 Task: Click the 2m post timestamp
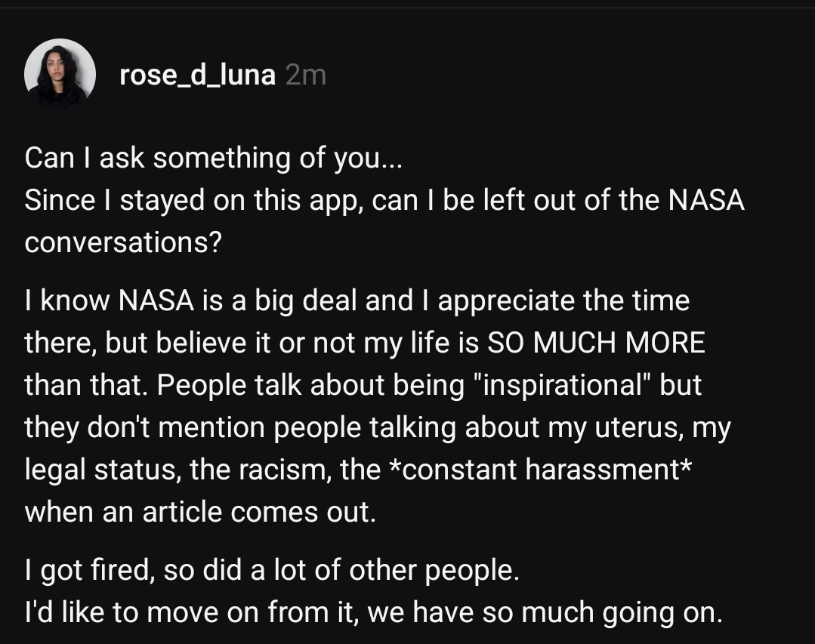click(x=306, y=75)
